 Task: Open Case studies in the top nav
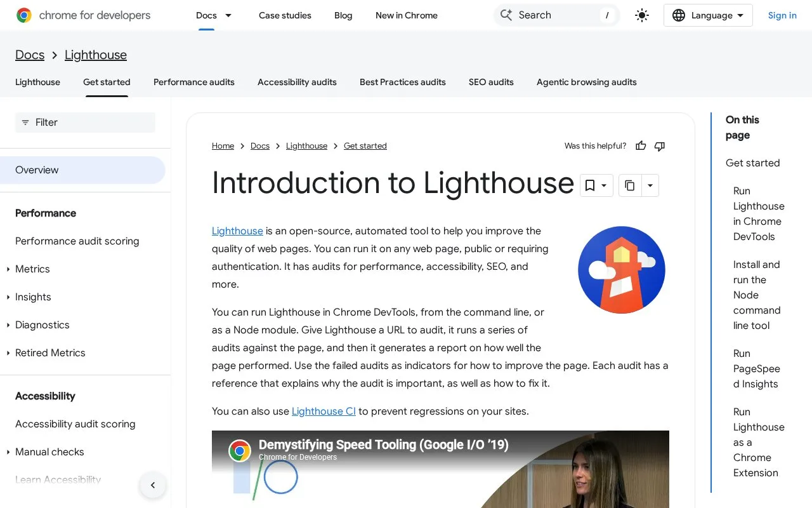285,15
